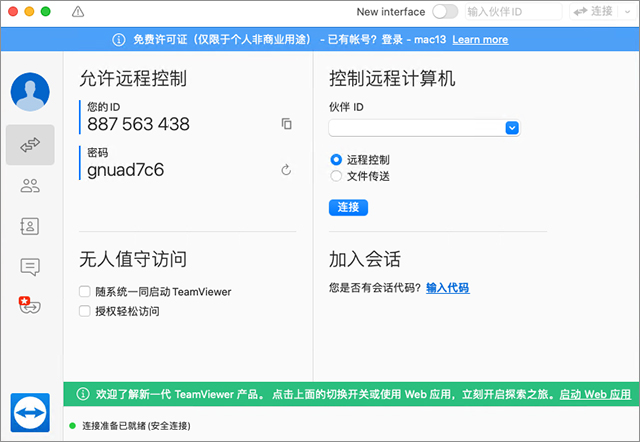Viewport: 640px width, 442px height.
Task: Open the Learn more link
Action: pos(480,40)
